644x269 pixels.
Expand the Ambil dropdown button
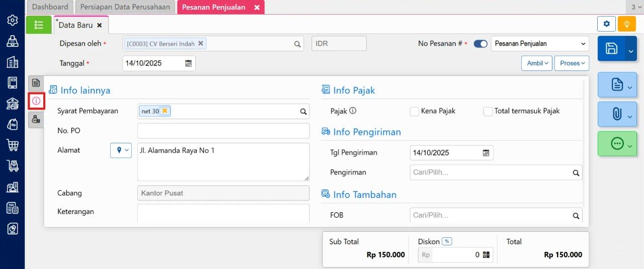(537, 63)
